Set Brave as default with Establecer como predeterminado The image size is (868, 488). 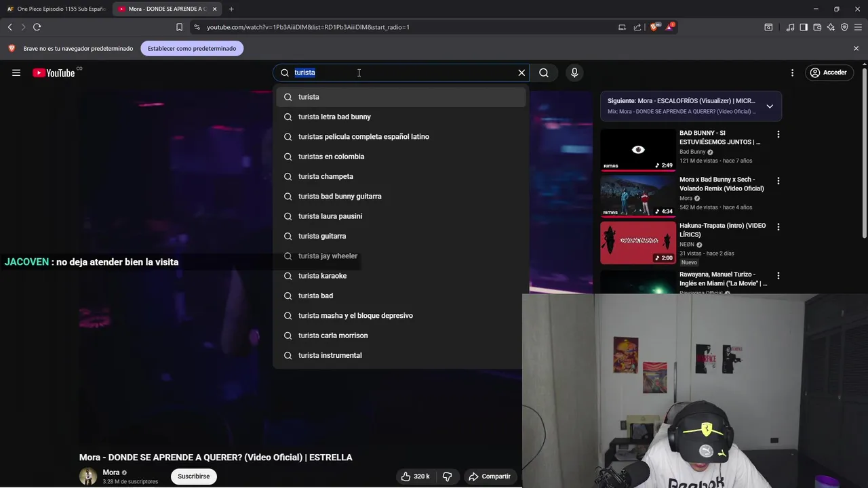pyautogui.click(x=192, y=49)
